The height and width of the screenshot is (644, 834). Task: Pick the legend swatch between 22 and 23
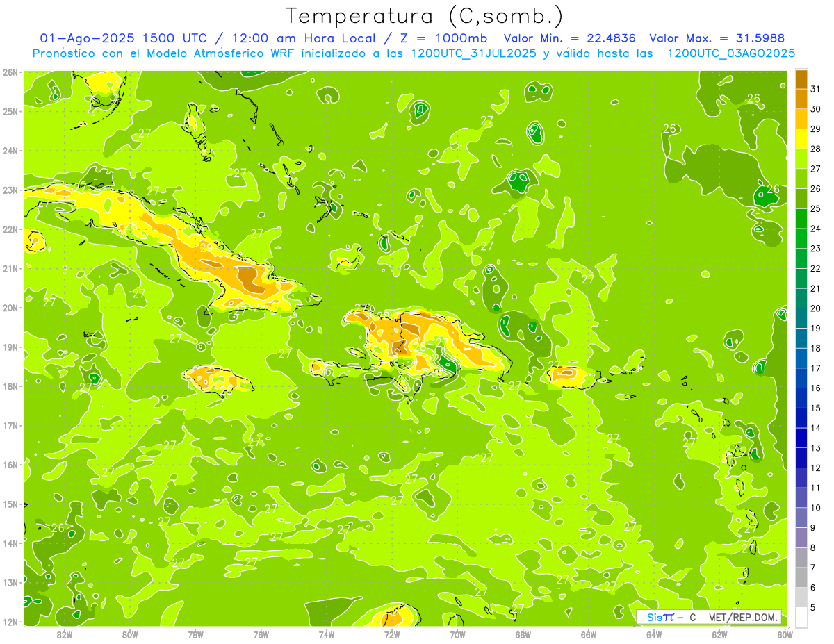(x=801, y=258)
